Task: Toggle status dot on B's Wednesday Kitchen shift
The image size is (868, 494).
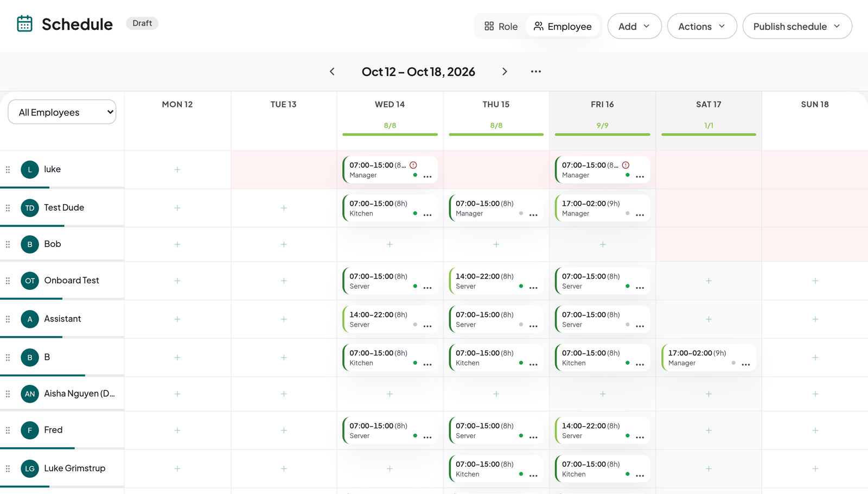Action: [x=415, y=363]
